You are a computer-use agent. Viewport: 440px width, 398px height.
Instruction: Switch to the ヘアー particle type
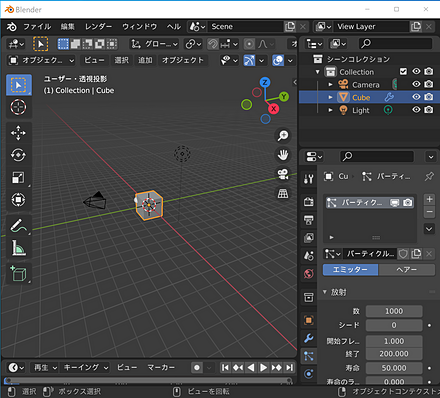(x=407, y=270)
